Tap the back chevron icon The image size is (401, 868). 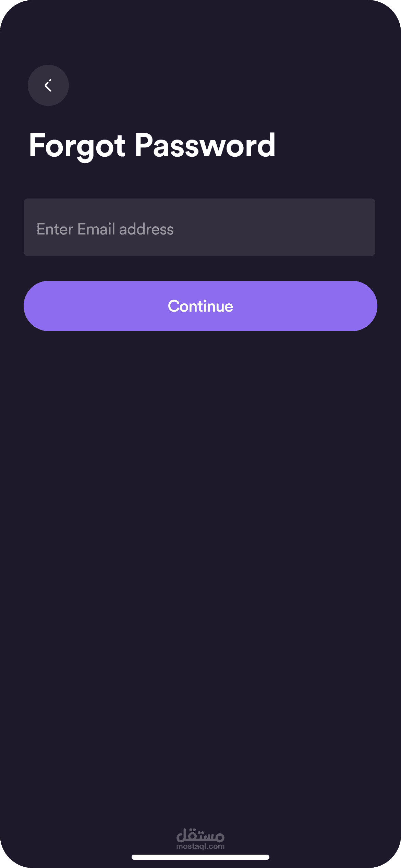pos(48,85)
